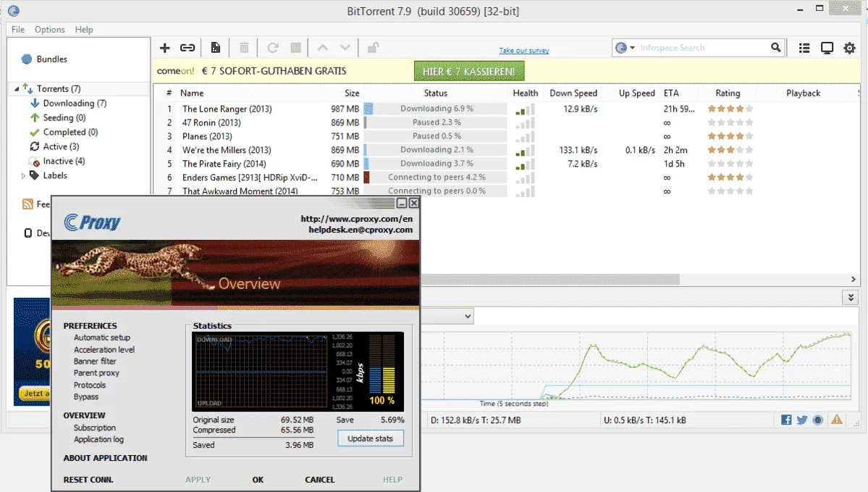Image resolution: width=868 pixels, height=492 pixels.
Task: Select Active (3) category
Action: pos(61,146)
